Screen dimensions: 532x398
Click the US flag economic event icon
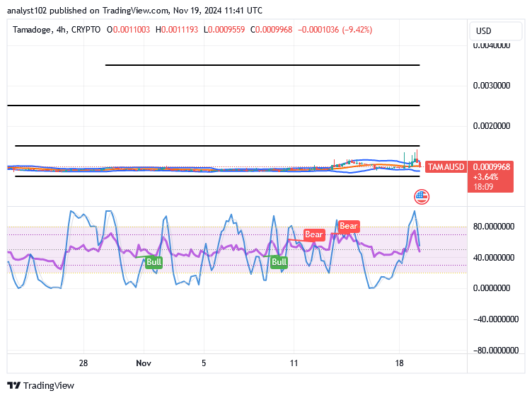pos(422,197)
